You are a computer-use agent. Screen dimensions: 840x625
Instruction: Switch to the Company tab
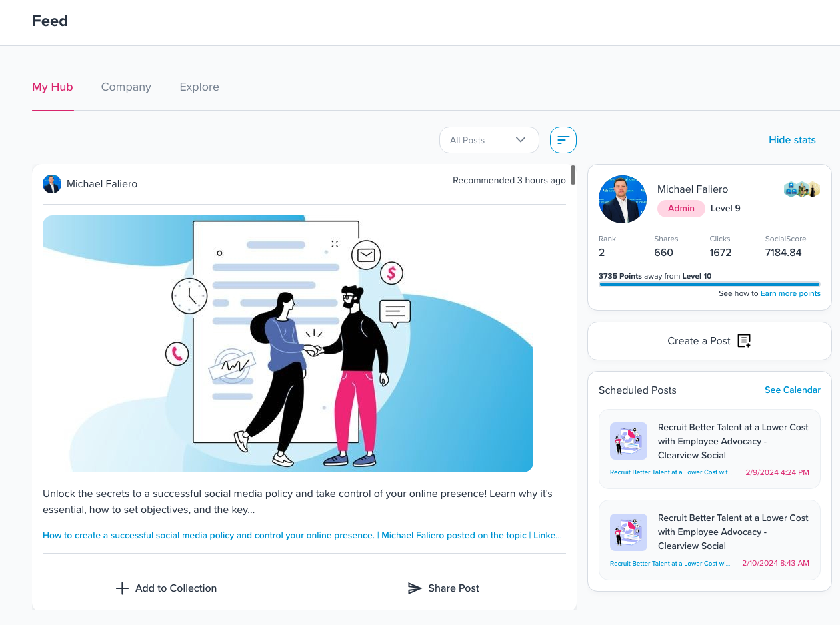(x=126, y=87)
